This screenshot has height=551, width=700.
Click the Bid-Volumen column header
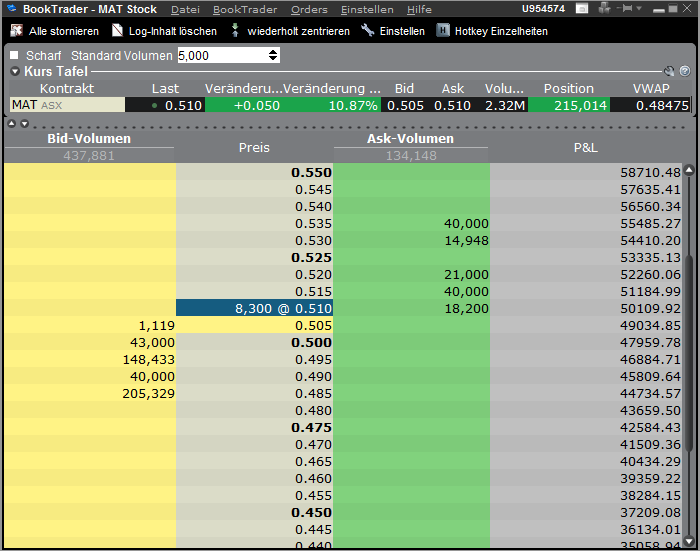coord(89,138)
